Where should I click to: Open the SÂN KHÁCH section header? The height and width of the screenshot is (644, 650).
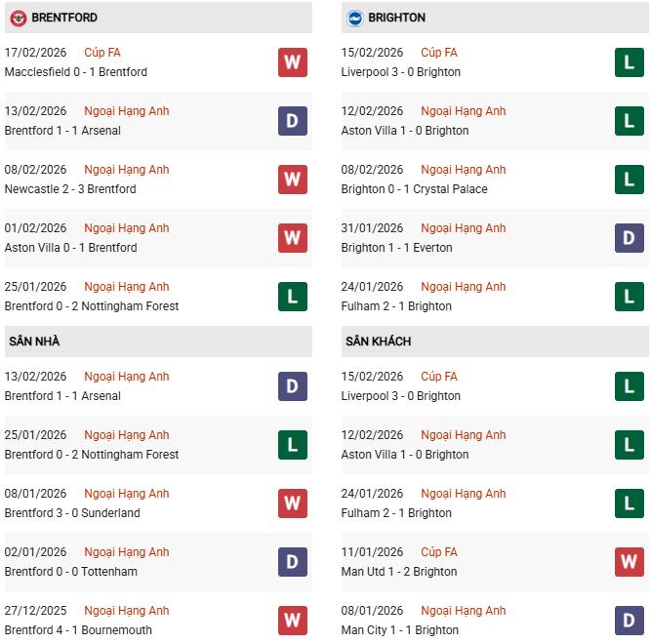point(378,342)
